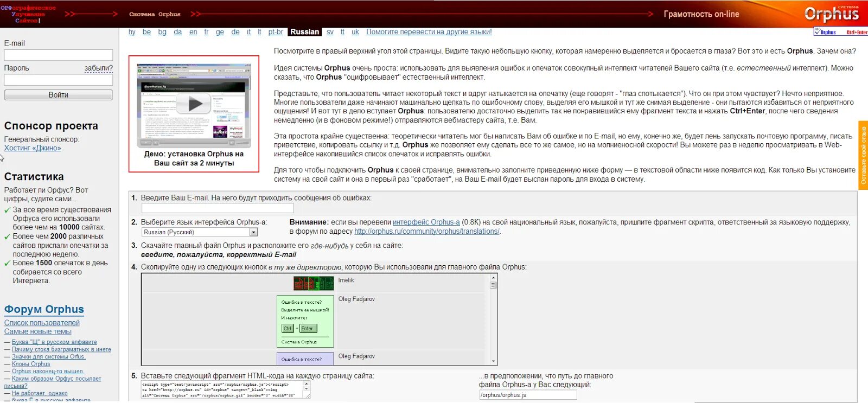The width and height of the screenshot is (868, 403).
Task: Open forum topic 'Пачиму стока бизграматных в инете'
Action: 61,349
